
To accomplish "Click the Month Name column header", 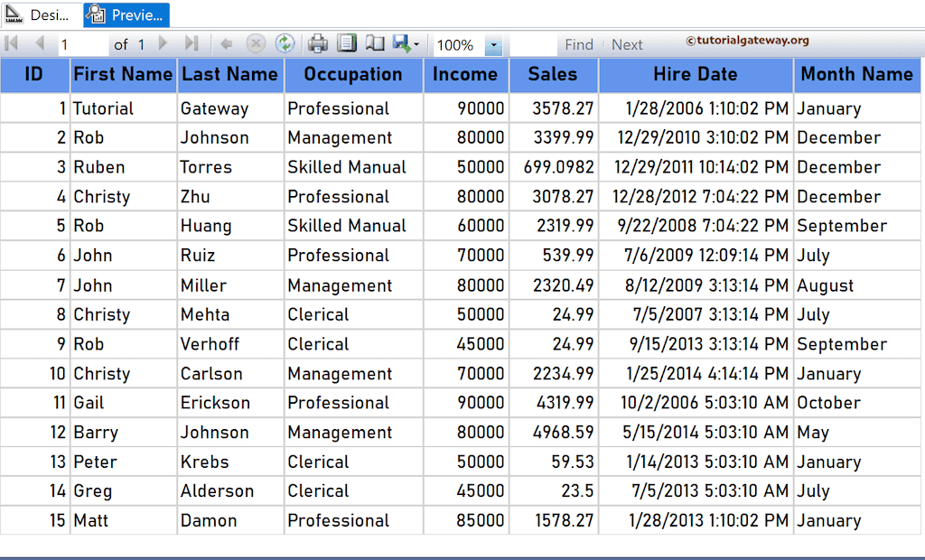I will tap(857, 75).
